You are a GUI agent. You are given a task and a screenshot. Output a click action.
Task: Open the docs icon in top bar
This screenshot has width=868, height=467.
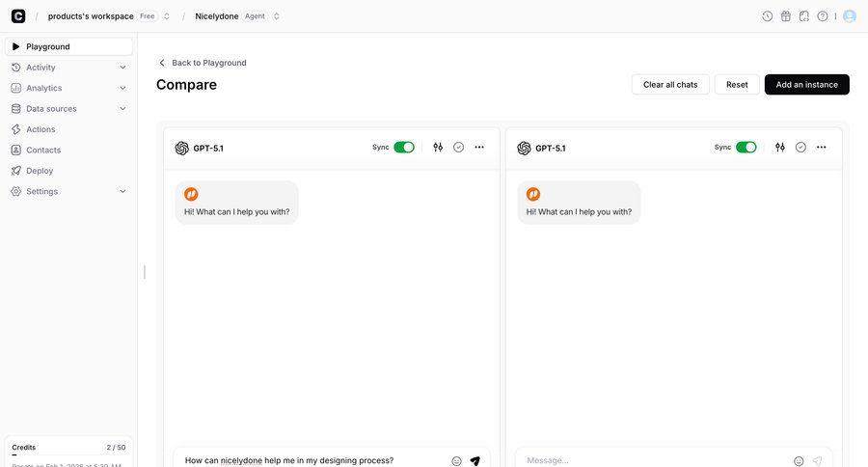[804, 16]
